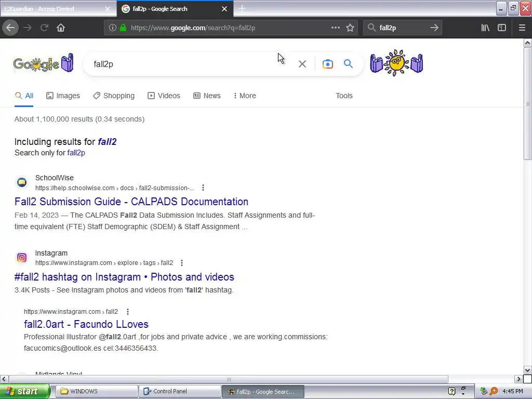532x399 pixels.
Task: Show site information for google.com
Action: pos(112,28)
